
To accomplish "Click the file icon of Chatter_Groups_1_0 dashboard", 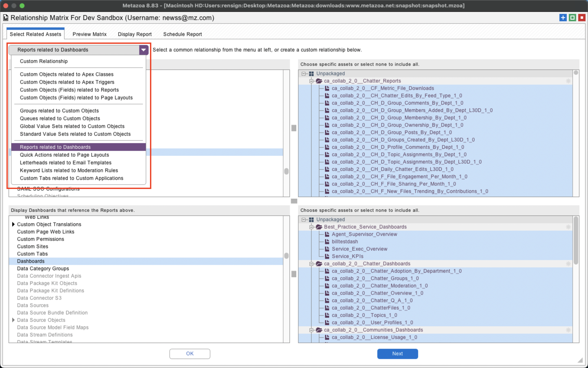I will (327, 278).
